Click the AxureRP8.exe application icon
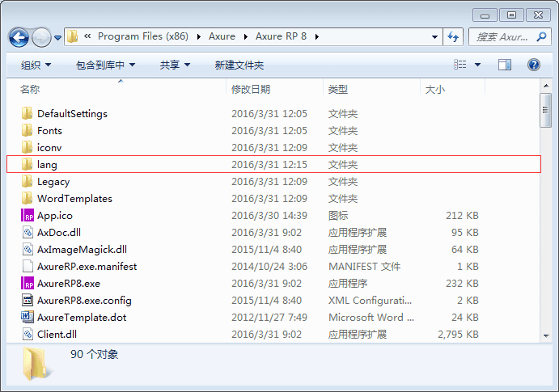This screenshot has height=392, width=559. tap(28, 284)
